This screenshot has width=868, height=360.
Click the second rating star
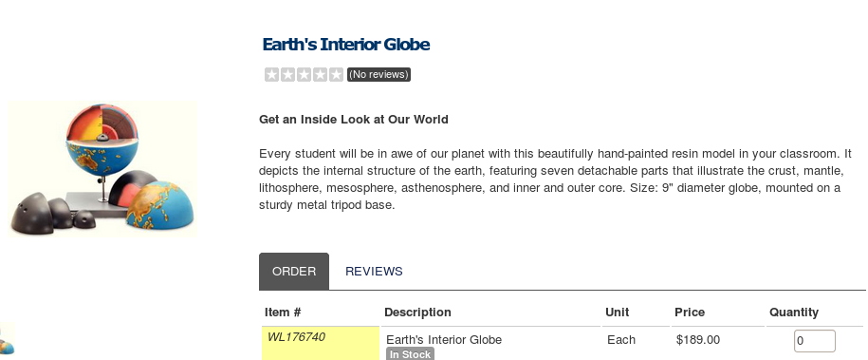point(287,74)
